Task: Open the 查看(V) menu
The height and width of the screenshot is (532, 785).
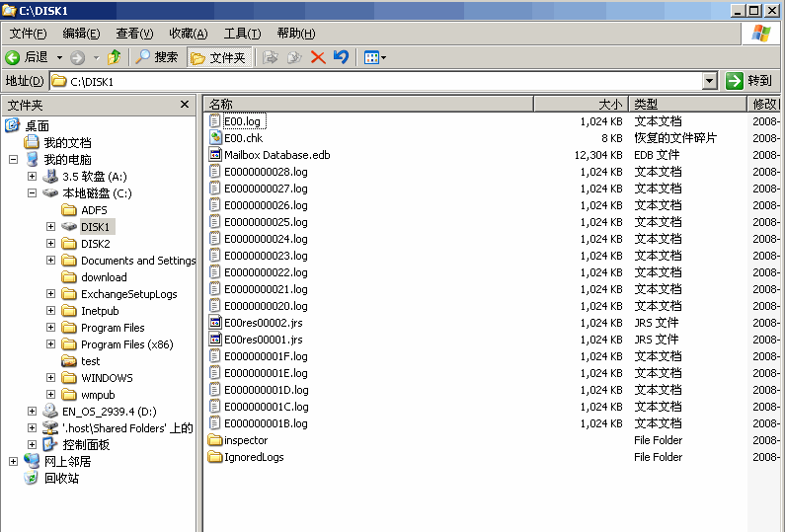Action: click(x=134, y=34)
